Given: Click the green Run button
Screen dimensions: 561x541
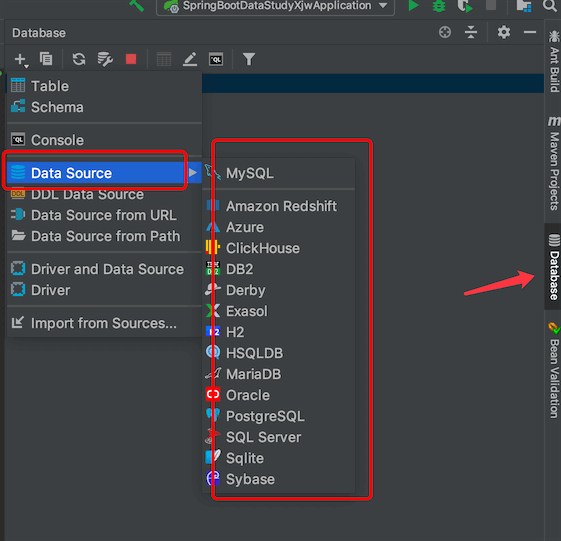Looking at the screenshot, I should pos(413,6).
